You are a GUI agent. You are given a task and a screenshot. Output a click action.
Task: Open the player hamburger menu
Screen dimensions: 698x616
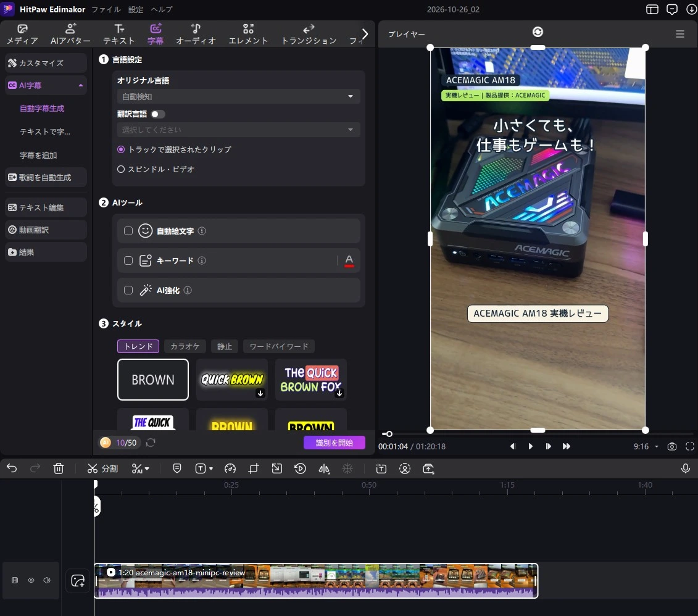[679, 34]
